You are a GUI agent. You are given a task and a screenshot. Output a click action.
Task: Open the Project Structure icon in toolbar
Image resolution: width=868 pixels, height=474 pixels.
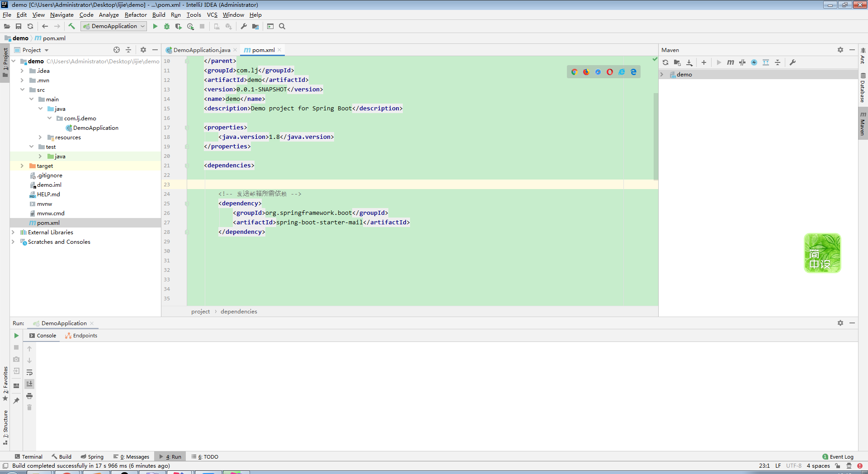coord(255,26)
